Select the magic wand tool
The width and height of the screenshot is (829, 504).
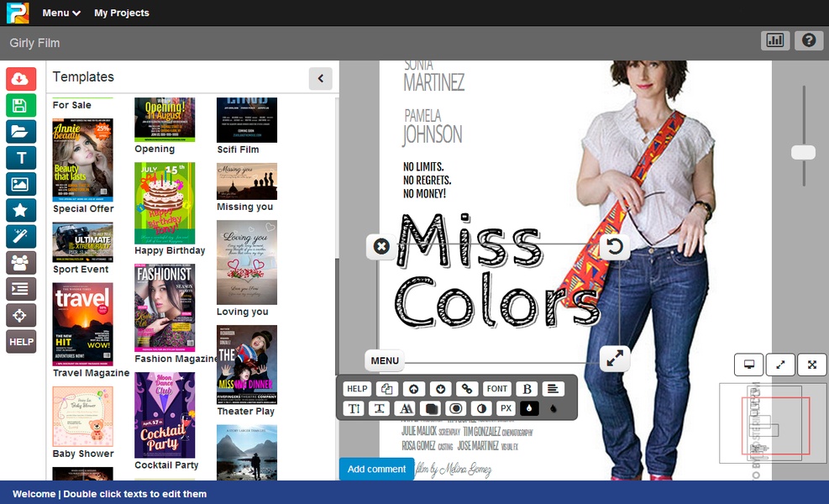(x=21, y=236)
